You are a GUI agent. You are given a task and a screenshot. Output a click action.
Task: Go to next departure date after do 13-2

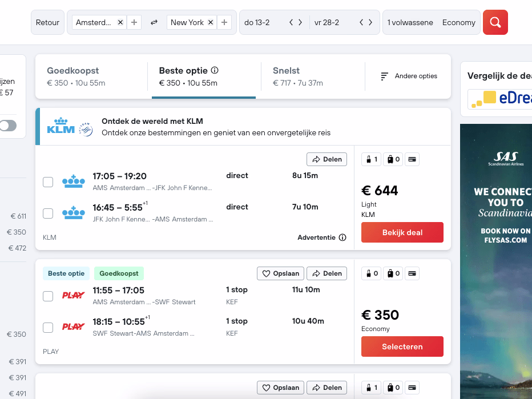(300, 22)
